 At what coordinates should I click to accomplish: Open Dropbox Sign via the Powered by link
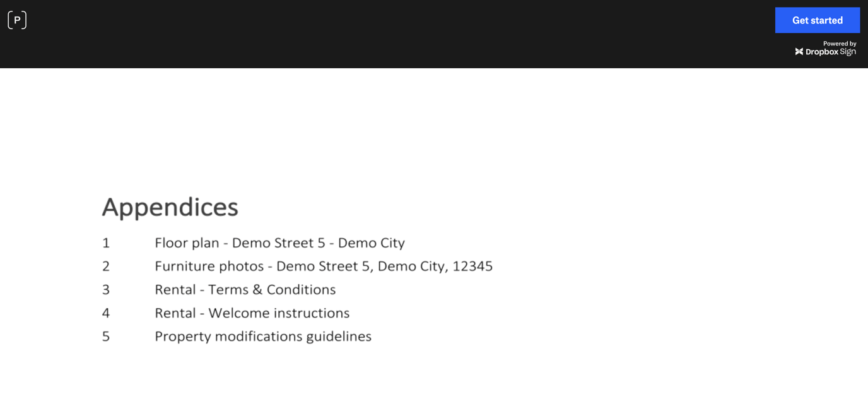826,47
